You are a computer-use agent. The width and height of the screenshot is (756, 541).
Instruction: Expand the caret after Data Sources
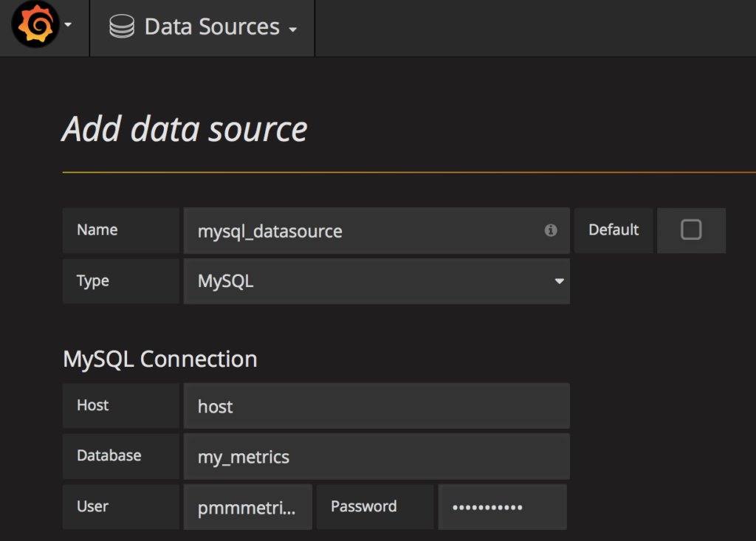click(293, 30)
